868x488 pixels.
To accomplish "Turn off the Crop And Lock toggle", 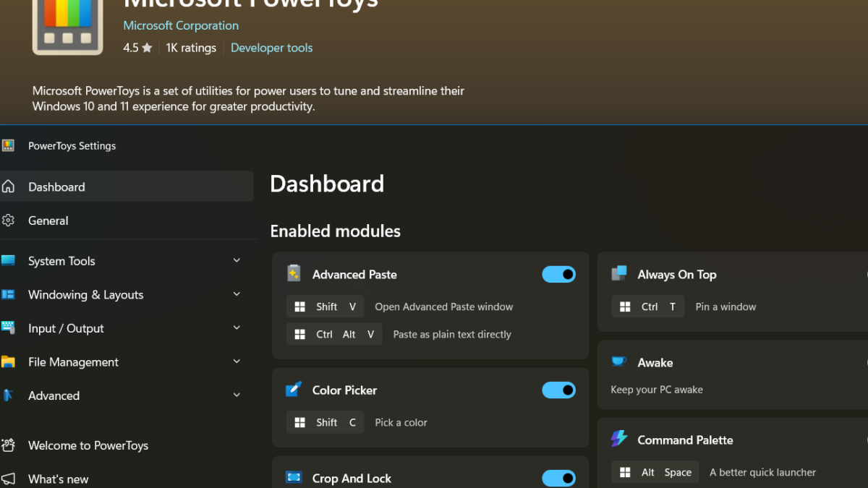I will 559,478.
